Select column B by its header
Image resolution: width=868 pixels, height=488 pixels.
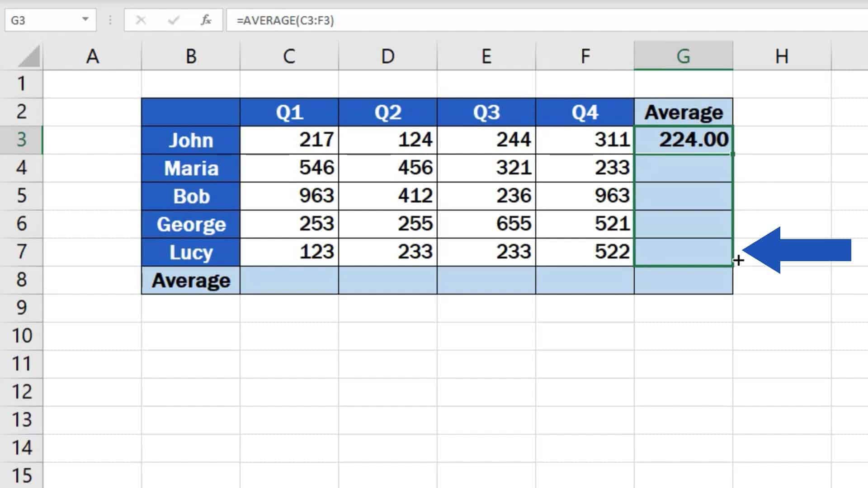click(x=191, y=56)
